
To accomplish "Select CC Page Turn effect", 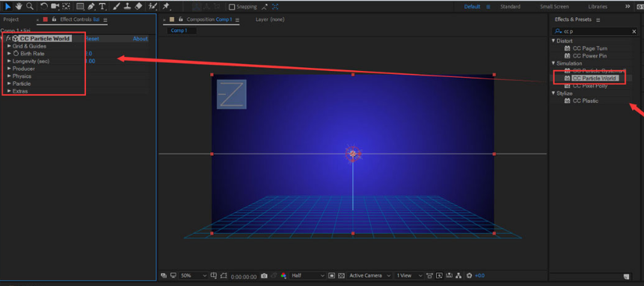I will (x=590, y=49).
